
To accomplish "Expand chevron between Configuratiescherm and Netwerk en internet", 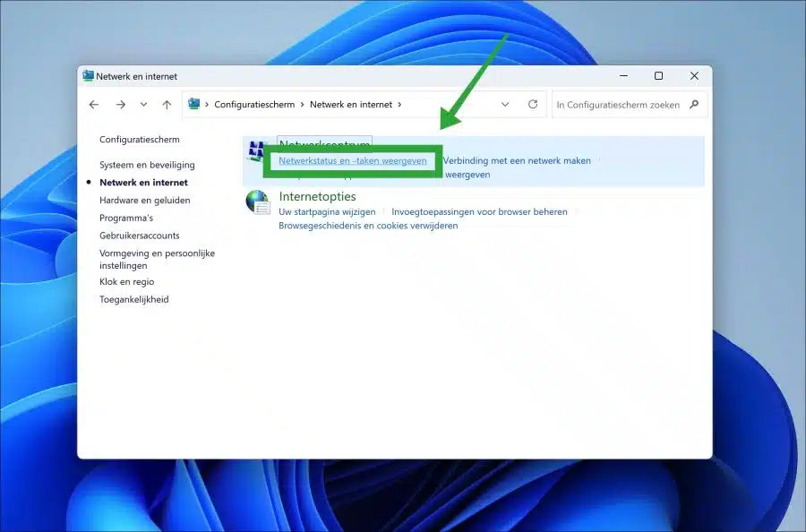I will point(303,105).
